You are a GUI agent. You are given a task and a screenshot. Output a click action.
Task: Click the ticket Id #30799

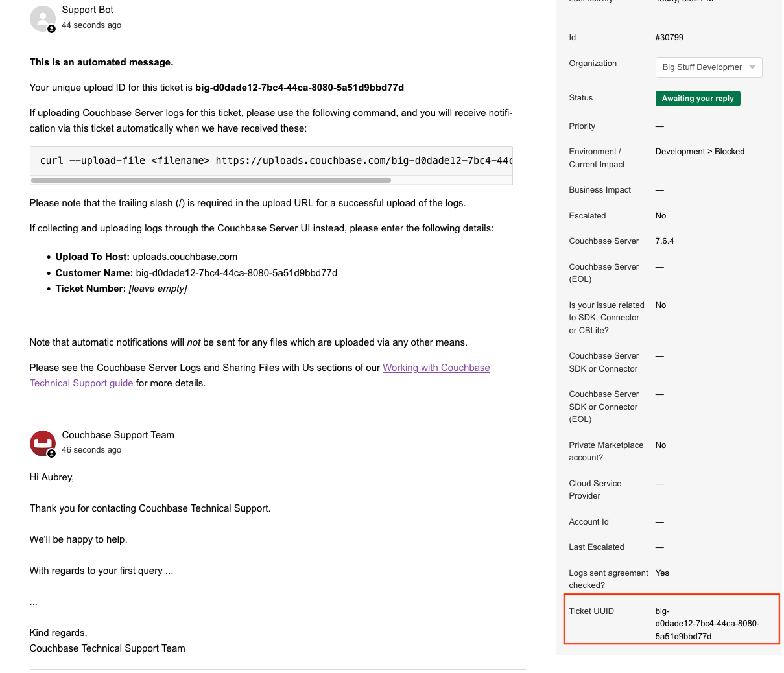[669, 38]
